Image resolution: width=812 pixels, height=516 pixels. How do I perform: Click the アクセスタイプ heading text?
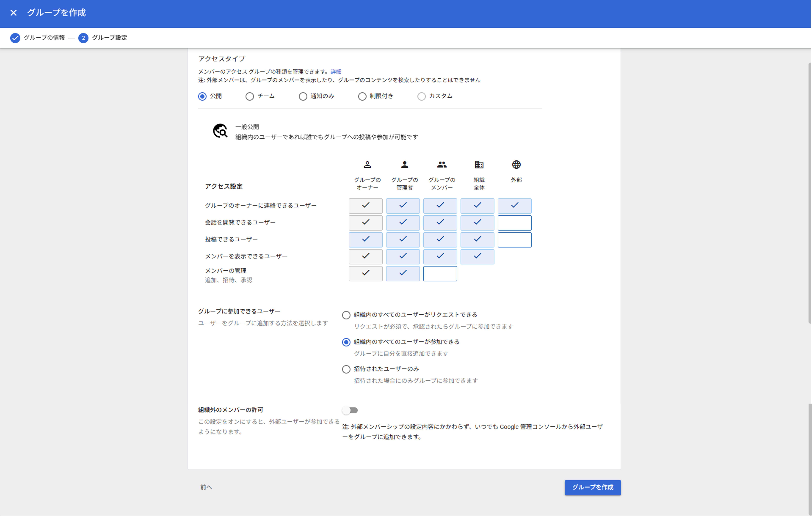click(221, 59)
